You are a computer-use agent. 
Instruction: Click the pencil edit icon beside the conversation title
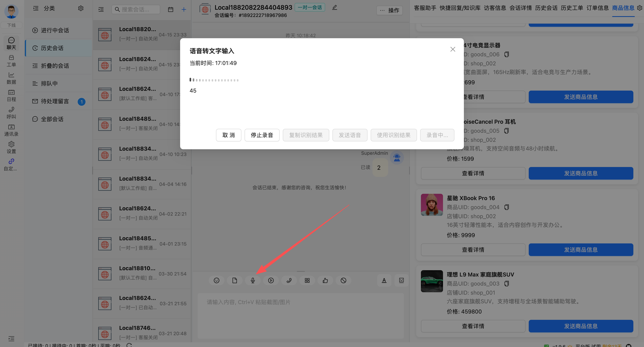point(334,7)
